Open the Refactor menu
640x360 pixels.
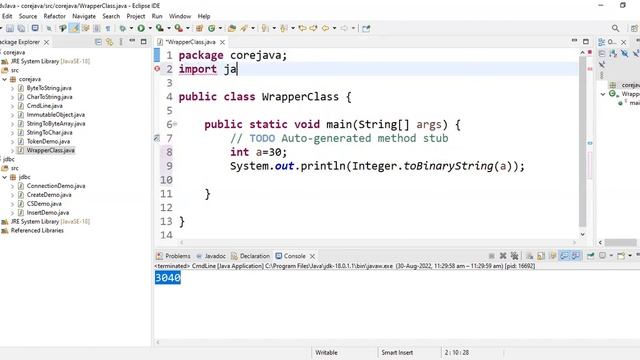tap(55, 16)
